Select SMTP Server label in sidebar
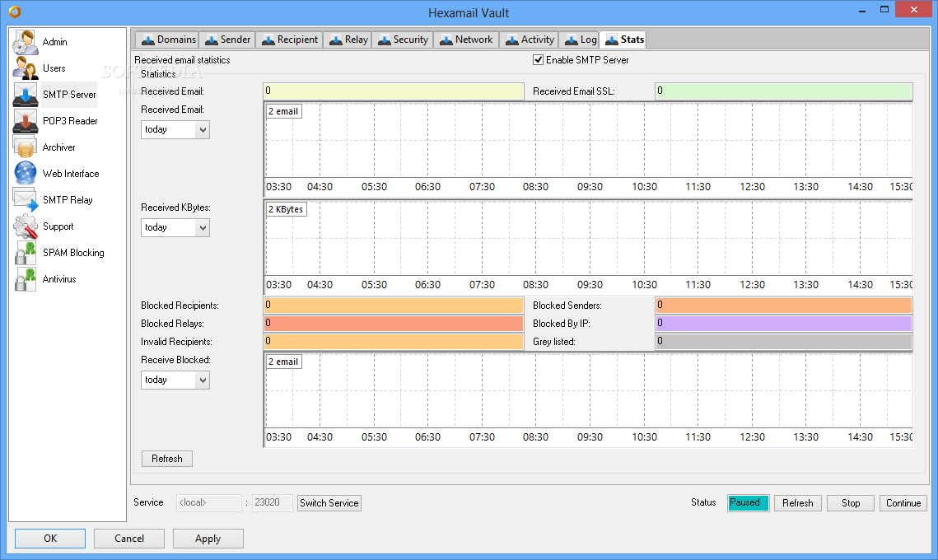 click(x=69, y=95)
